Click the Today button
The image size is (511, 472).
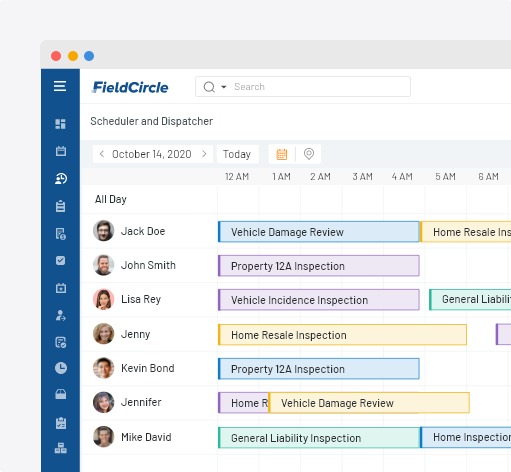click(237, 154)
